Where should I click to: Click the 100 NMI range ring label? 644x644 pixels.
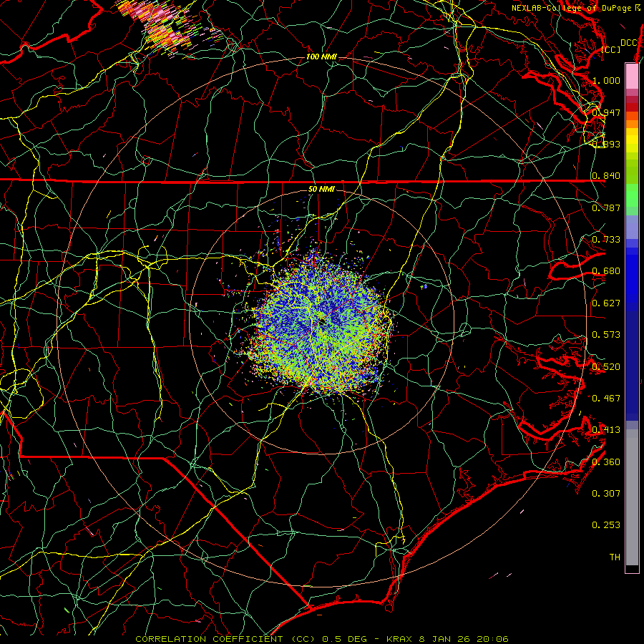tap(321, 57)
